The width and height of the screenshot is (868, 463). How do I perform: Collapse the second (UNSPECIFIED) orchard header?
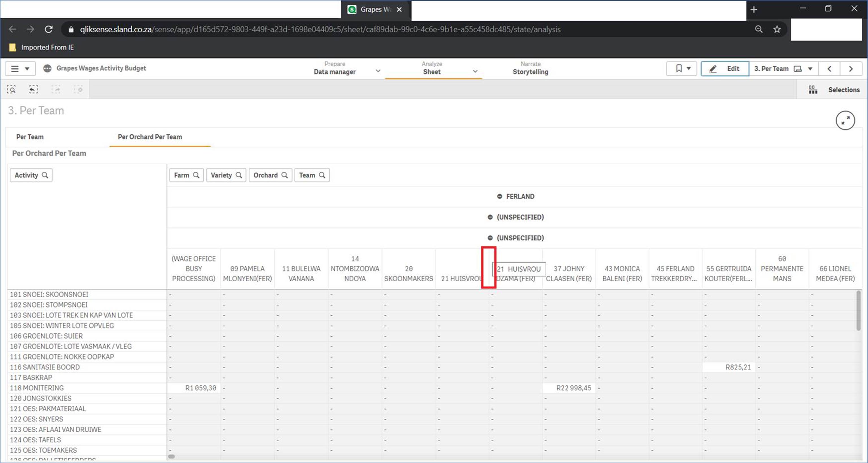(490, 238)
